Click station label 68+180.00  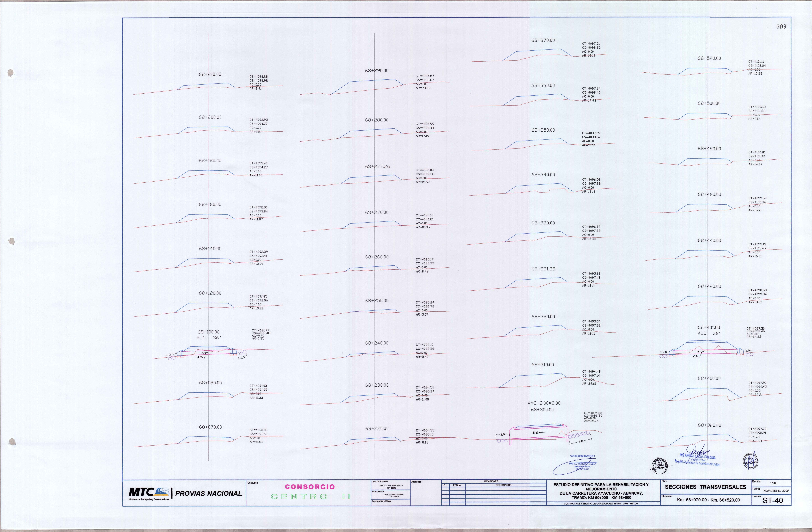[x=210, y=161]
